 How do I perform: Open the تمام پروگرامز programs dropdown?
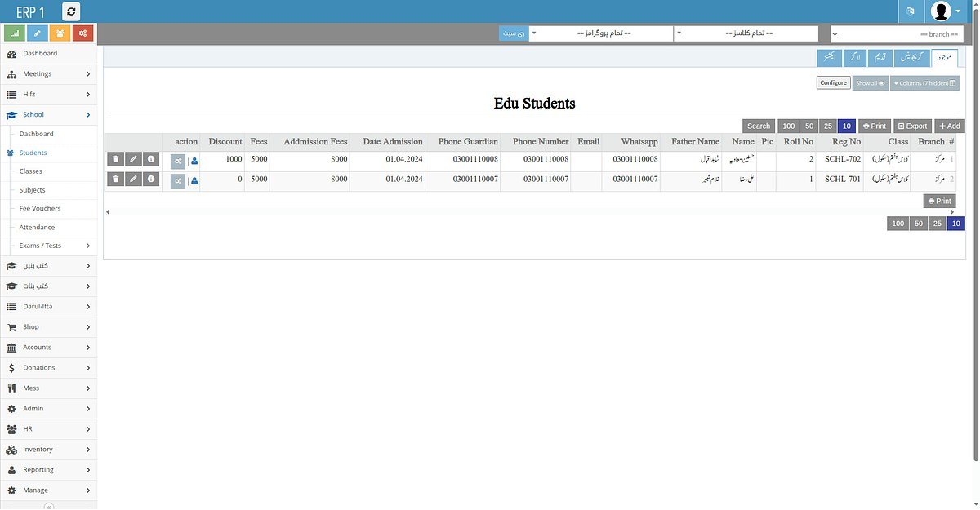tap(600, 33)
